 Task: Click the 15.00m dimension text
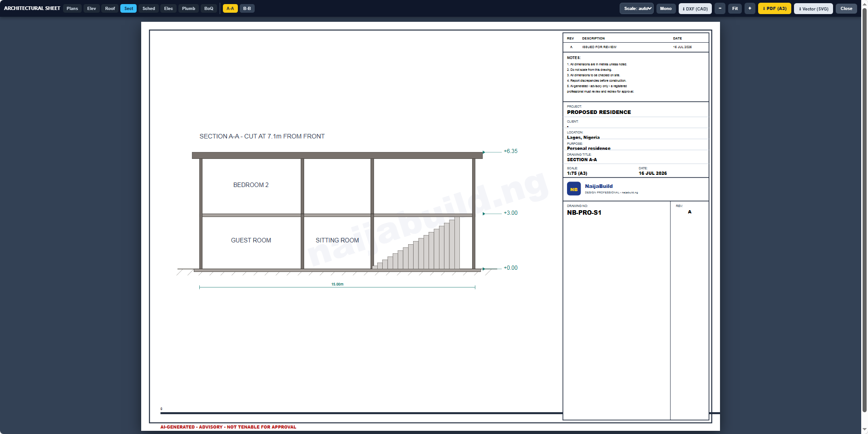337,284
